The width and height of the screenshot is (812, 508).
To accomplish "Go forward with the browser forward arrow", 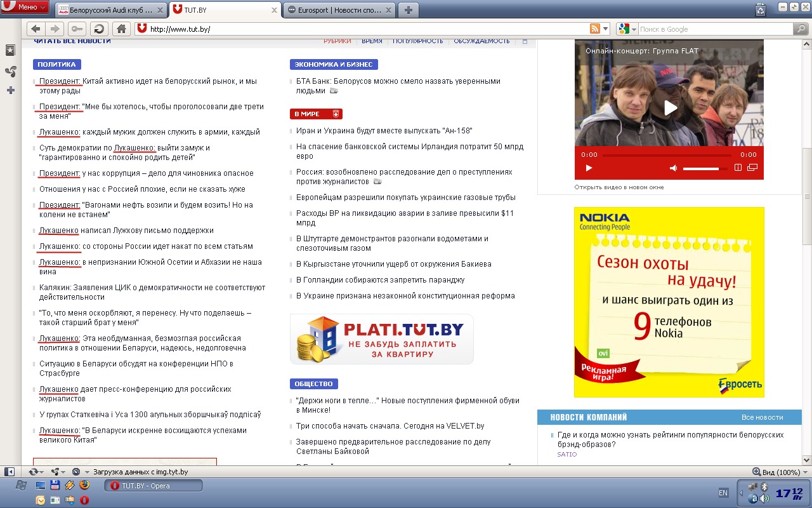I will point(55,29).
